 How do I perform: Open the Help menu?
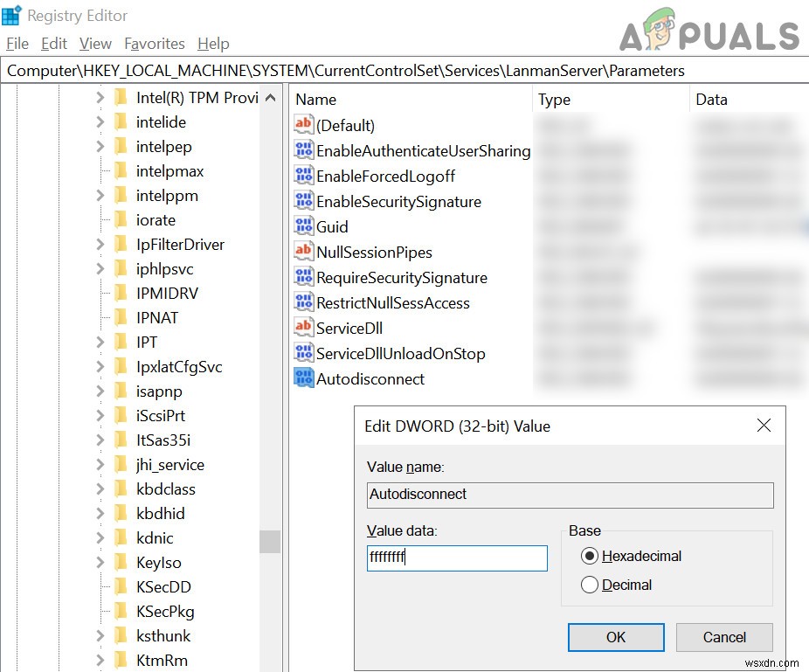(x=213, y=44)
